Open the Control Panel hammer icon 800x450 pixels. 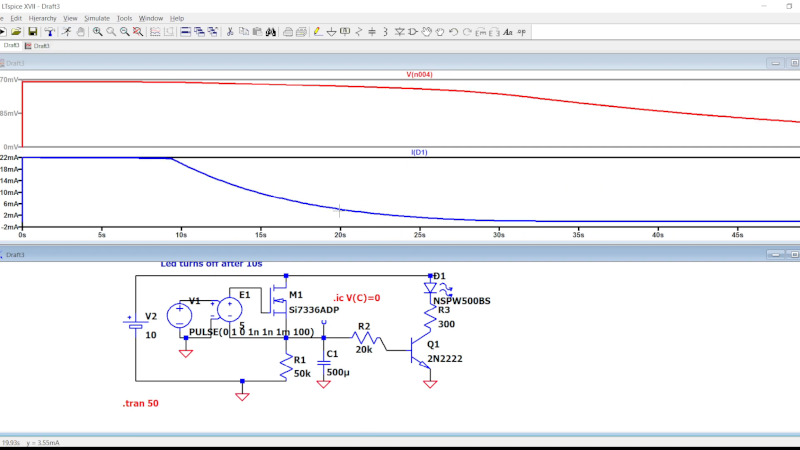click(x=49, y=32)
